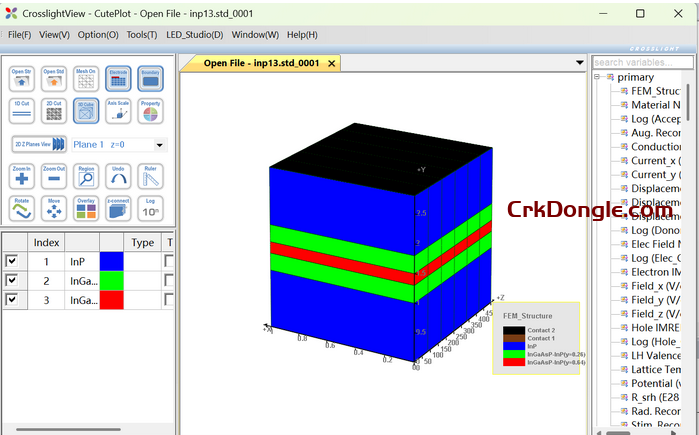The image size is (699, 435).
Task: Select Lattice Temp variable in tree
Action: pyautogui.click(x=655, y=369)
